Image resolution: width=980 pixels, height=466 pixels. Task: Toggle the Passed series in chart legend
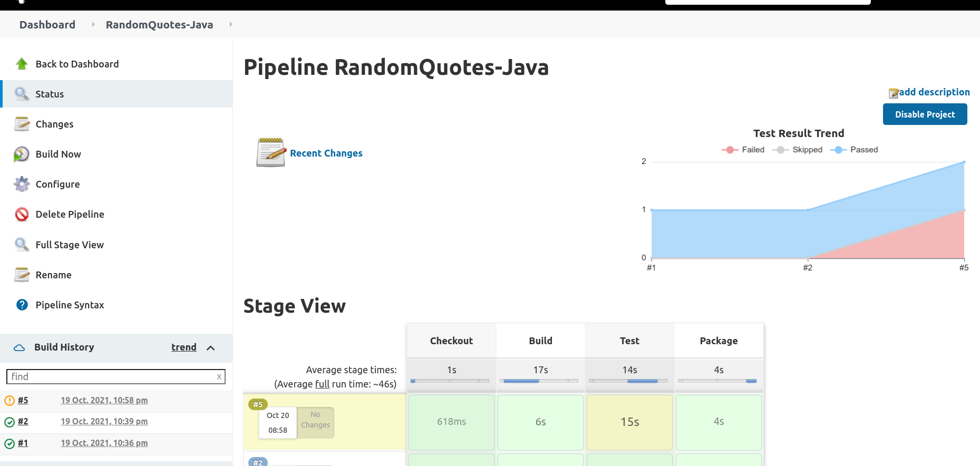pos(854,150)
